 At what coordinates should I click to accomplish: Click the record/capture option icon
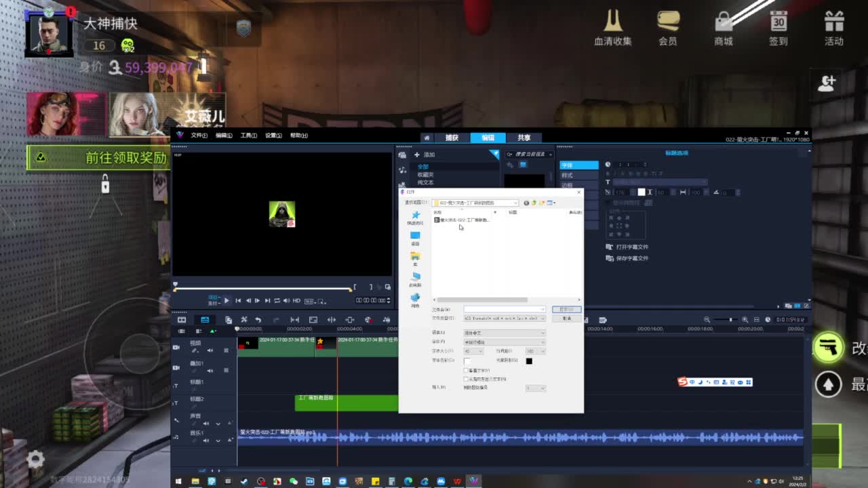368,319
